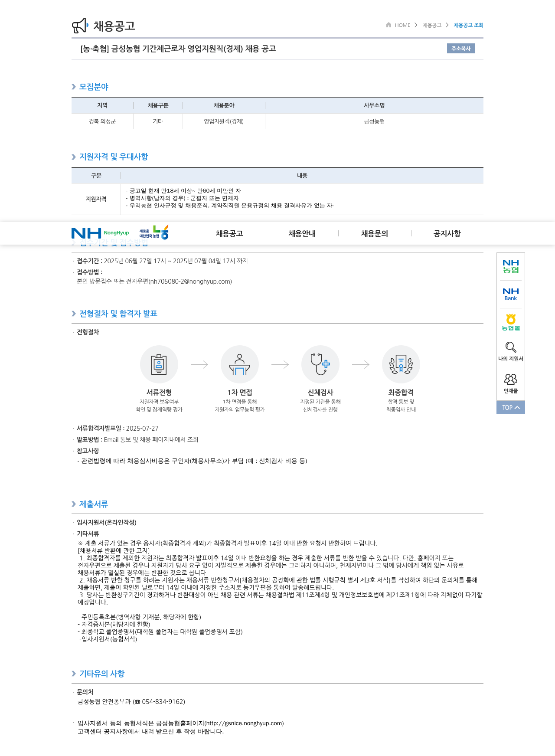The height and width of the screenshot is (756, 555).
Task: Click the 영업지원직(경제) table cell
Action: [x=224, y=121]
